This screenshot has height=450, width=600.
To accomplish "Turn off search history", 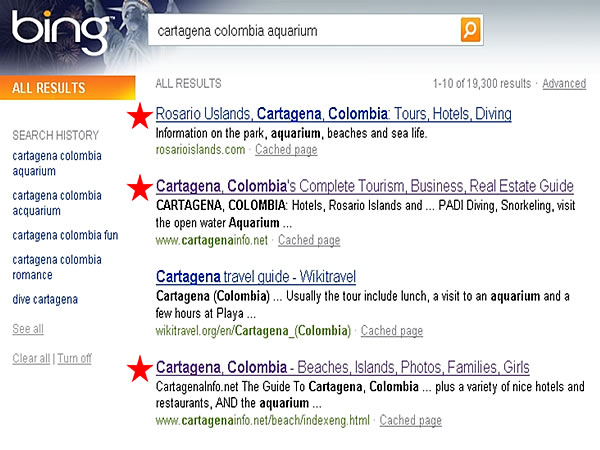I will pyautogui.click(x=75, y=358).
